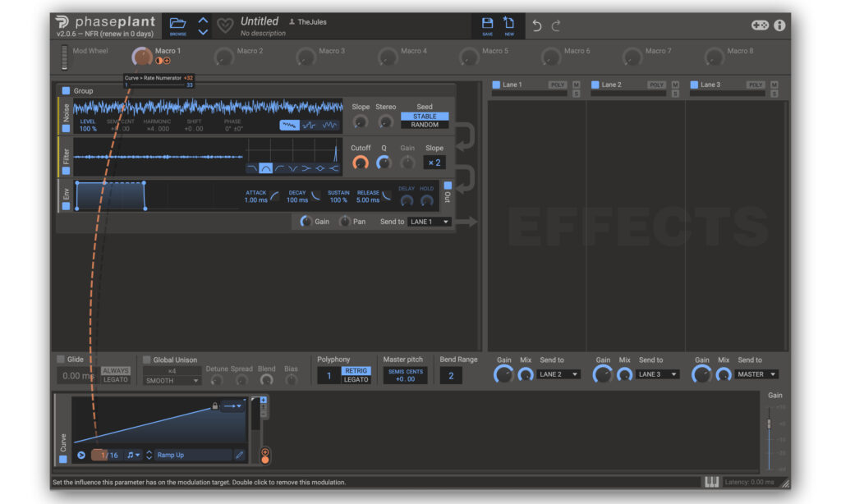Click the Bend Range value field

coord(451,376)
